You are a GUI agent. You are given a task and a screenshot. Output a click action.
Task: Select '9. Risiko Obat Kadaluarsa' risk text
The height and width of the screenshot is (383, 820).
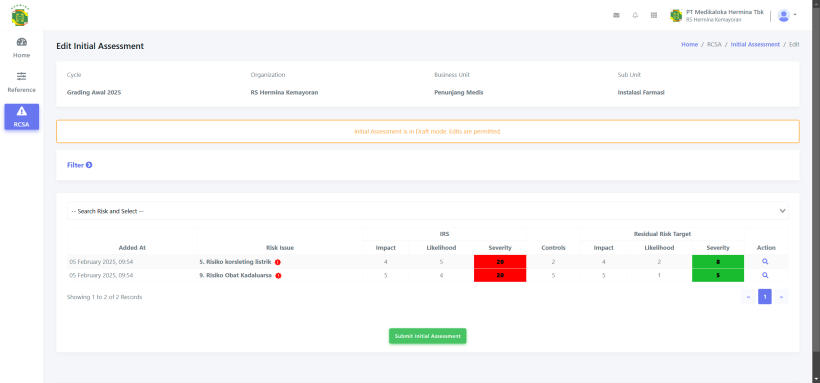tap(235, 275)
